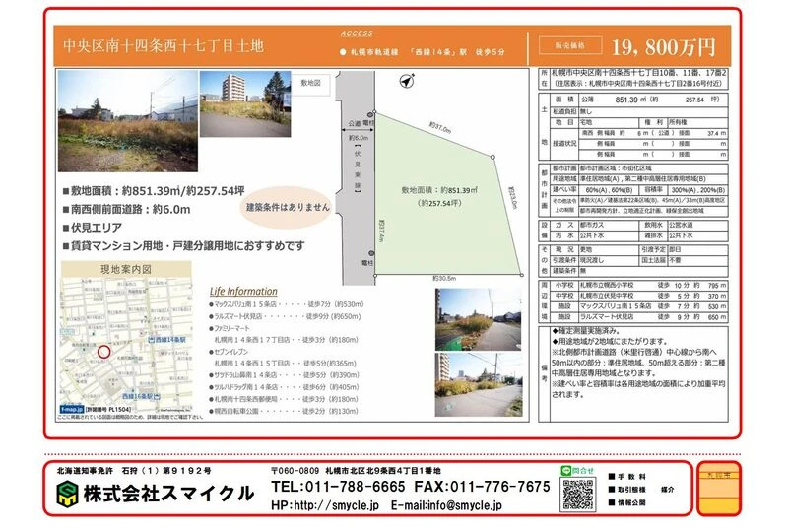Screen dimensions: 788x532
Task: Click the 北海道知事免許 license number text
Action: pos(134,471)
